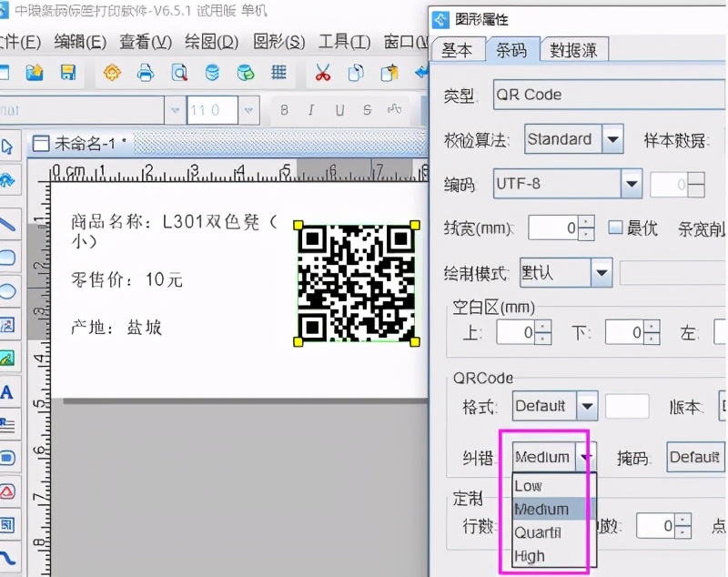The height and width of the screenshot is (577, 728).
Task: Select the rounded rectangle tool
Action: [8, 258]
